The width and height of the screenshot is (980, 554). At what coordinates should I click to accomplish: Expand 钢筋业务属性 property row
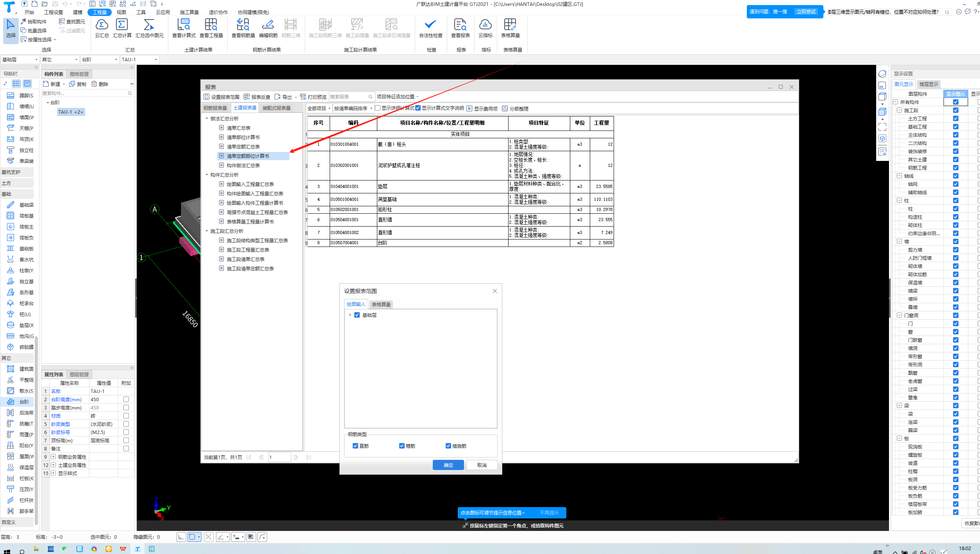pos(54,457)
